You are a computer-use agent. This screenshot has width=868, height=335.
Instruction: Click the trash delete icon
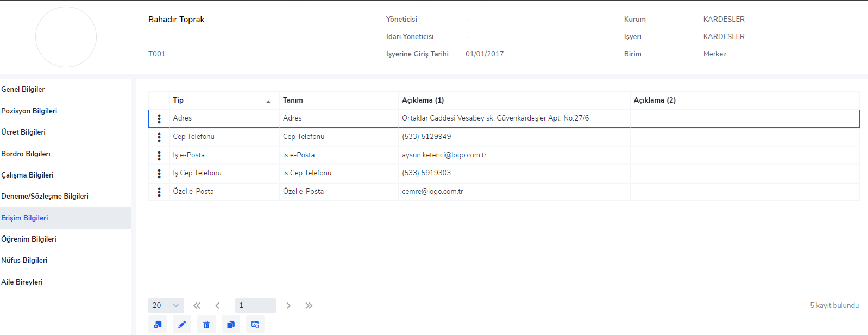point(206,325)
